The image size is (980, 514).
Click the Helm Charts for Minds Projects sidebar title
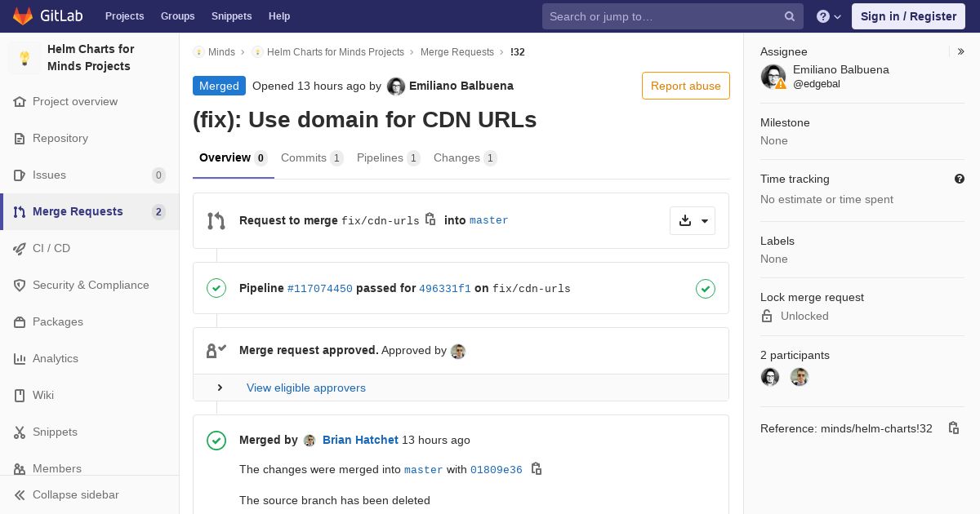[91, 58]
